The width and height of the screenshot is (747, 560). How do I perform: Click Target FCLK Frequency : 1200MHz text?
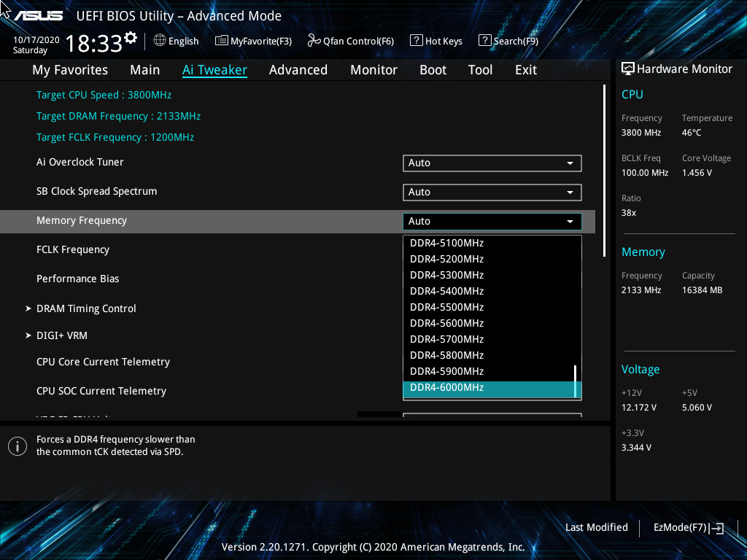(x=115, y=137)
